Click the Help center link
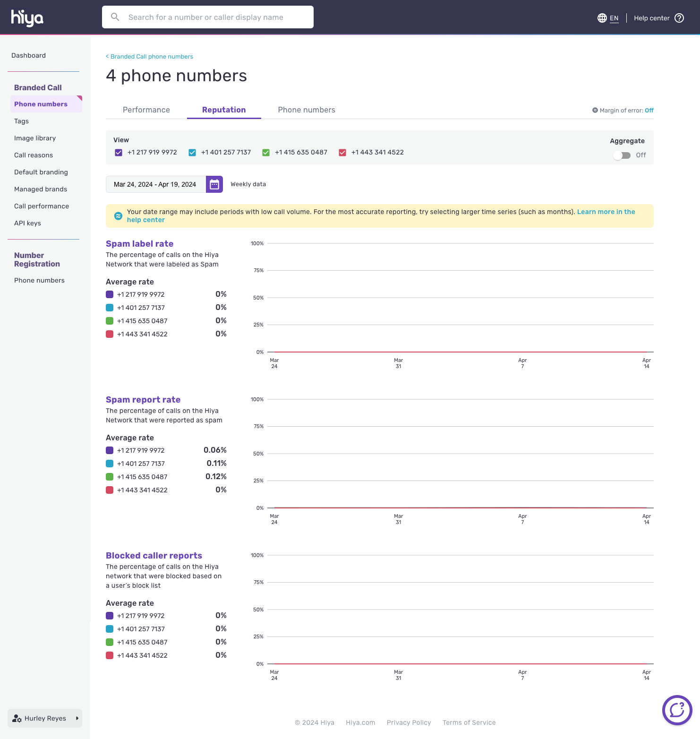 pyautogui.click(x=652, y=18)
